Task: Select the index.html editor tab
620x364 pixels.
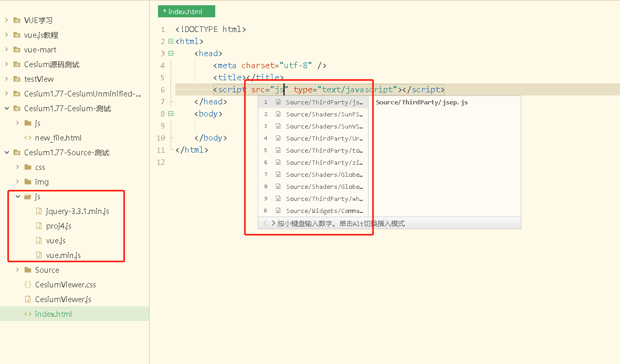Action: tap(187, 12)
